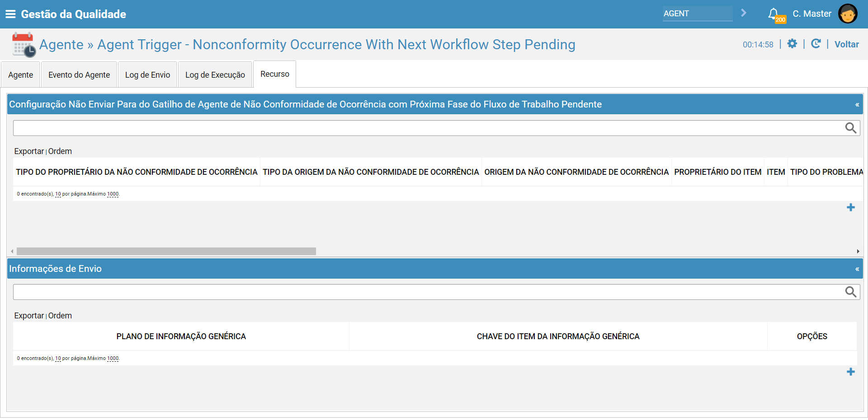Add new record in Configuração Não Enviar list
This screenshot has height=420, width=868.
click(851, 207)
